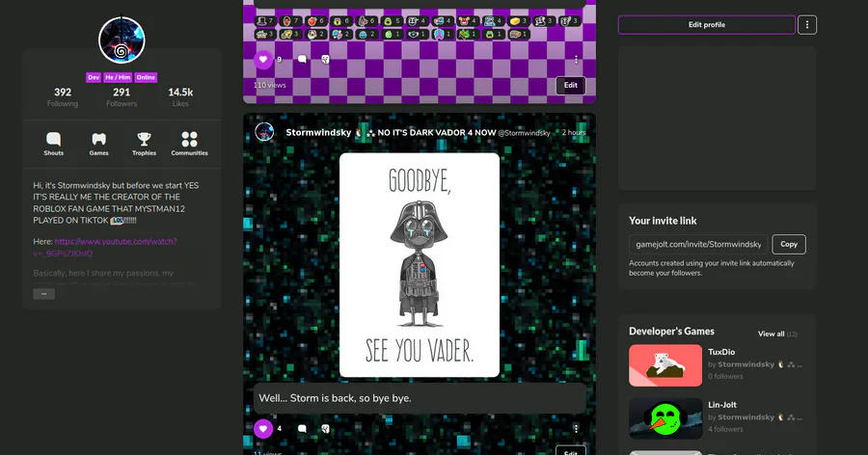This screenshot has height=455, width=868.
Task: Like the Goodbye Vader post with the heart
Action: coord(263,428)
